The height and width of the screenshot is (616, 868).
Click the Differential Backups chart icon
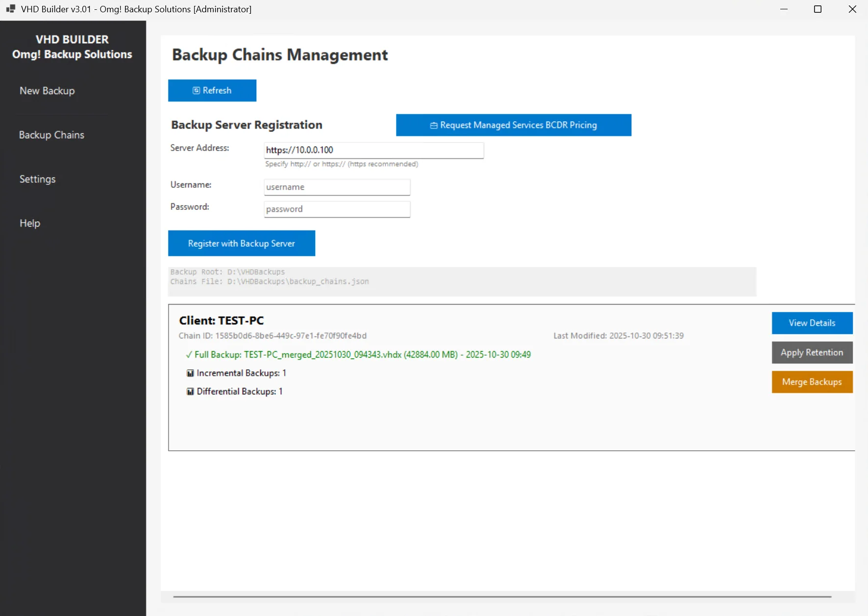pos(190,391)
